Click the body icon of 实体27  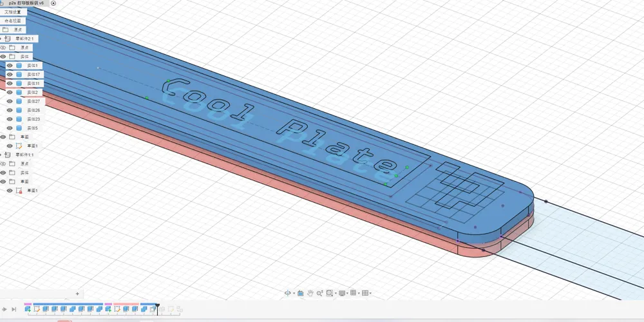[x=19, y=102]
